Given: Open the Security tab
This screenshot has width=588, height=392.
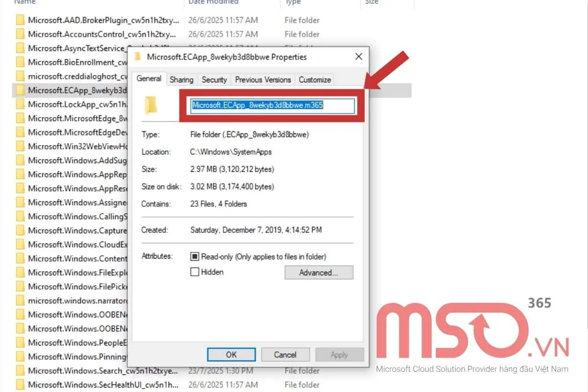Looking at the screenshot, I should pyautogui.click(x=214, y=79).
